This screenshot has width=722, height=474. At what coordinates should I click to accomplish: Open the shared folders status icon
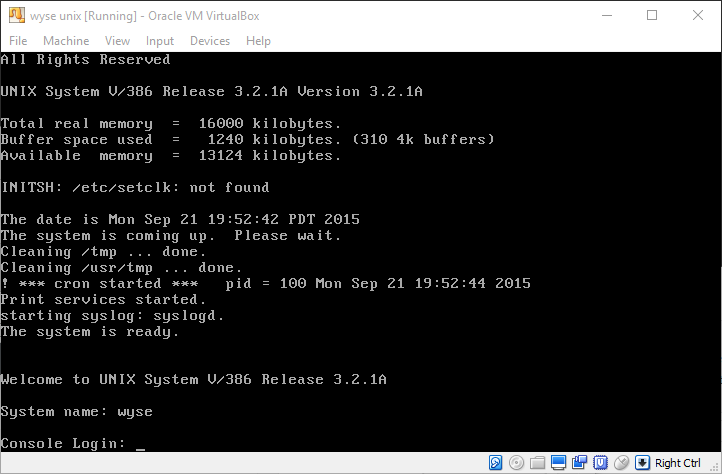coord(537,463)
